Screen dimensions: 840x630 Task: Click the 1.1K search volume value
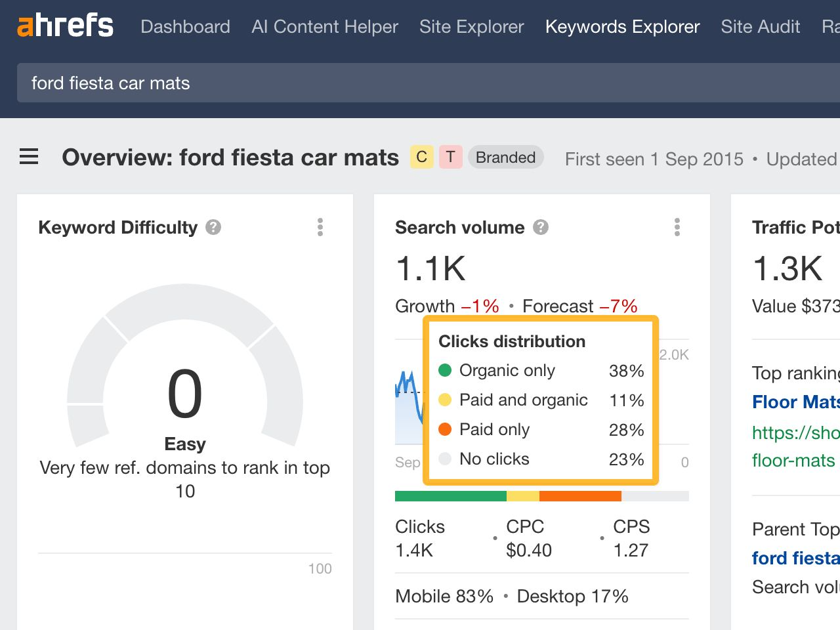click(430, 268)
